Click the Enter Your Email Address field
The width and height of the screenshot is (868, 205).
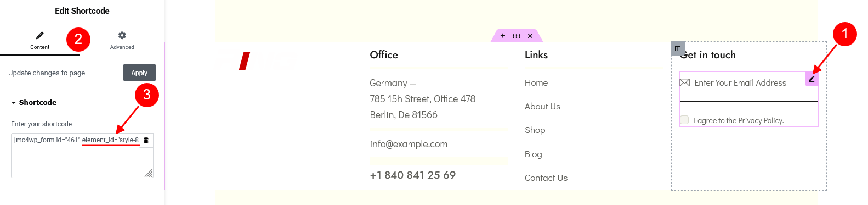click(x=748, y=86)
